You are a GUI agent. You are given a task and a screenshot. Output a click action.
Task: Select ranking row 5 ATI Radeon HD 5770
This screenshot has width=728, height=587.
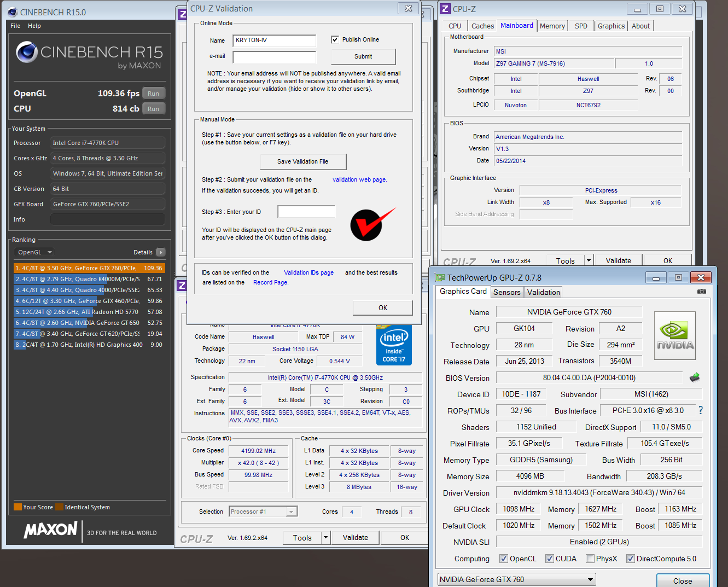coord(89,312)
